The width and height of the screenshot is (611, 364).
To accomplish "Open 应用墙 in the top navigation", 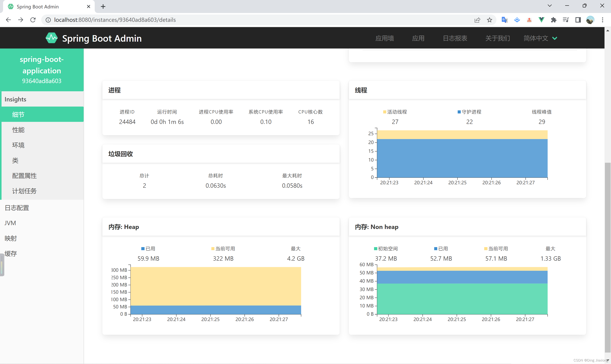I will 384,38.
